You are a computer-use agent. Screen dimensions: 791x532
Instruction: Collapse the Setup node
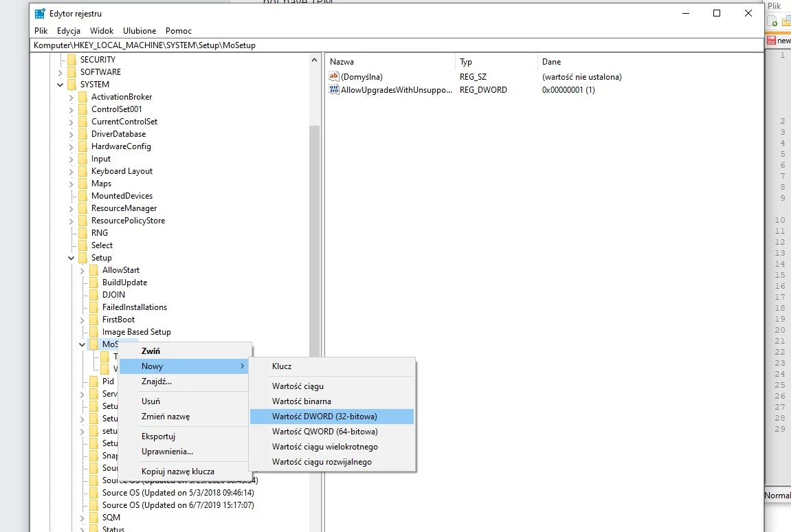[x=71, y=257]
